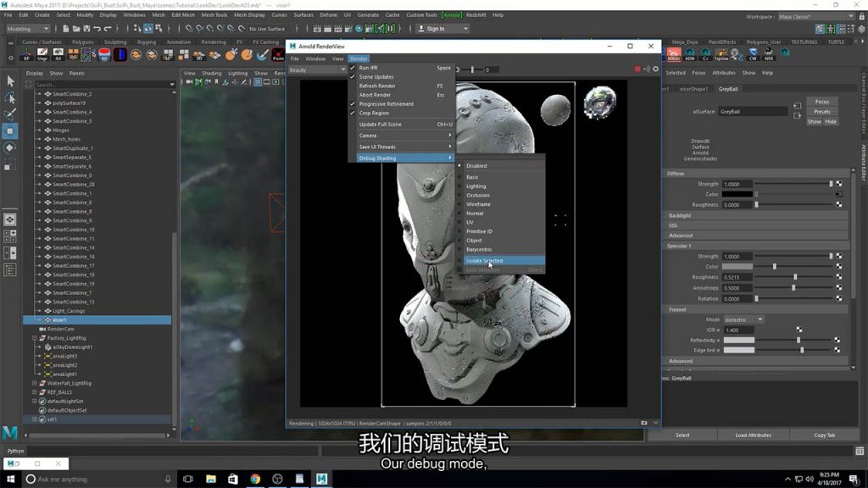Click the Redo arrow icon
Screen dimensions: 868x488
pos(108,28)
